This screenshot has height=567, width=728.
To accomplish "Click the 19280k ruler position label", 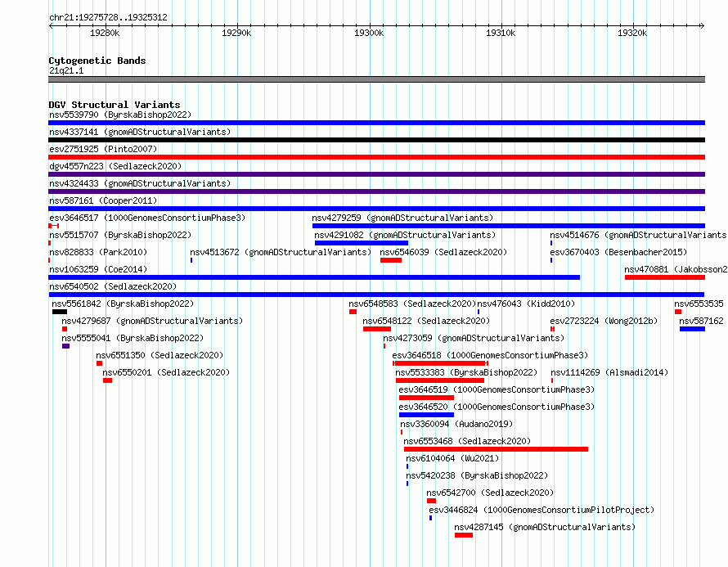I will click(105, 33).
